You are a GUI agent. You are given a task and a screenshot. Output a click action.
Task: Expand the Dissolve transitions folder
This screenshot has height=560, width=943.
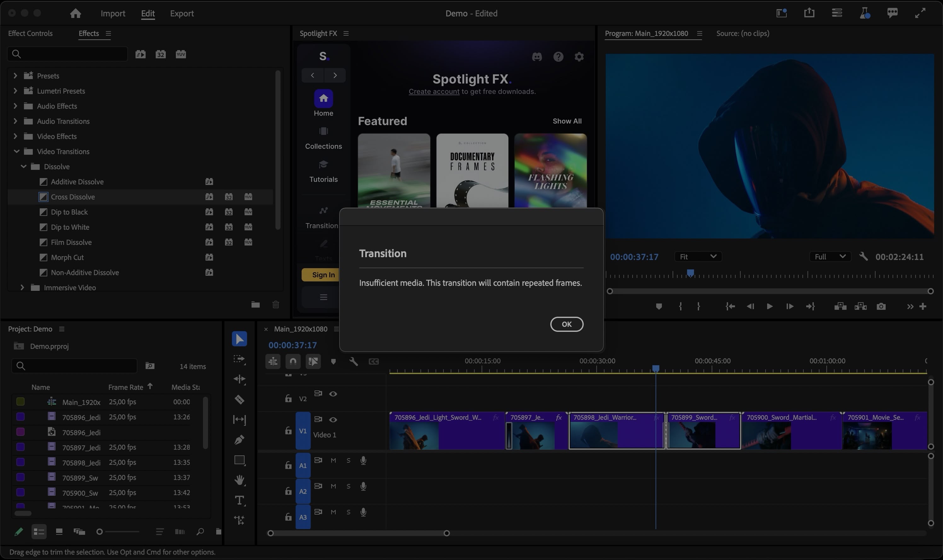click(x=23, y=167)
